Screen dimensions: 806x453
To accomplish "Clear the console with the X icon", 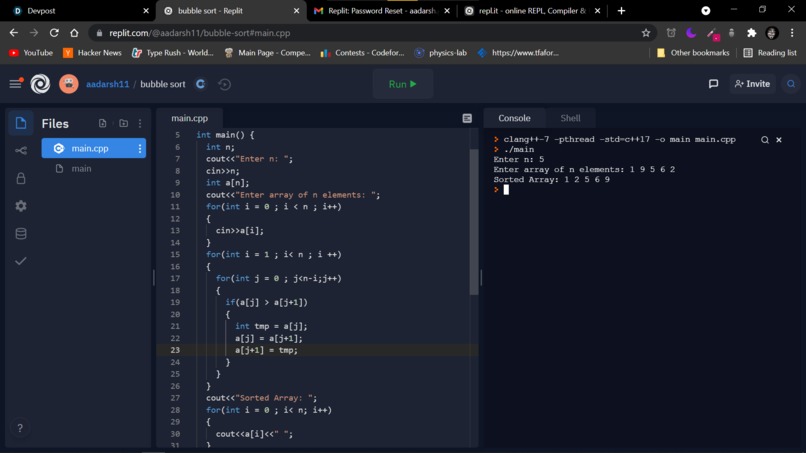I will coord(779,140).
